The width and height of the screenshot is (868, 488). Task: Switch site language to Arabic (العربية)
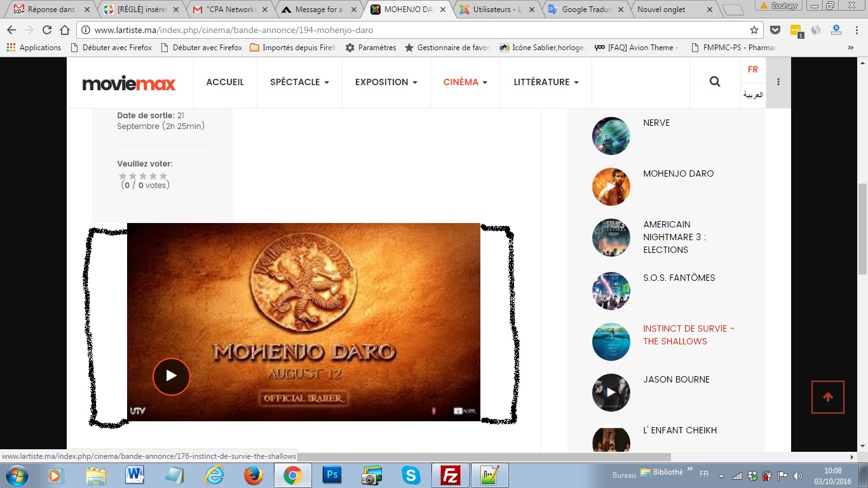(x=753, y=95)
